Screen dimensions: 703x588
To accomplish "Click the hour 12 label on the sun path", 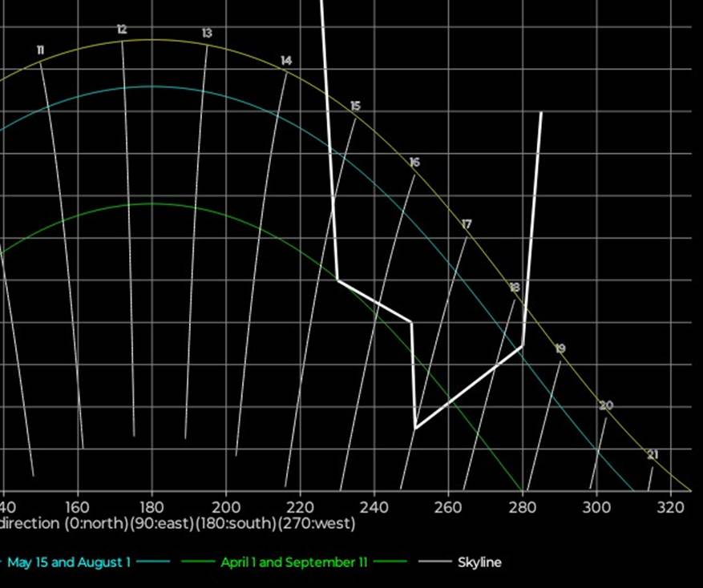I will tap(122, 30).
